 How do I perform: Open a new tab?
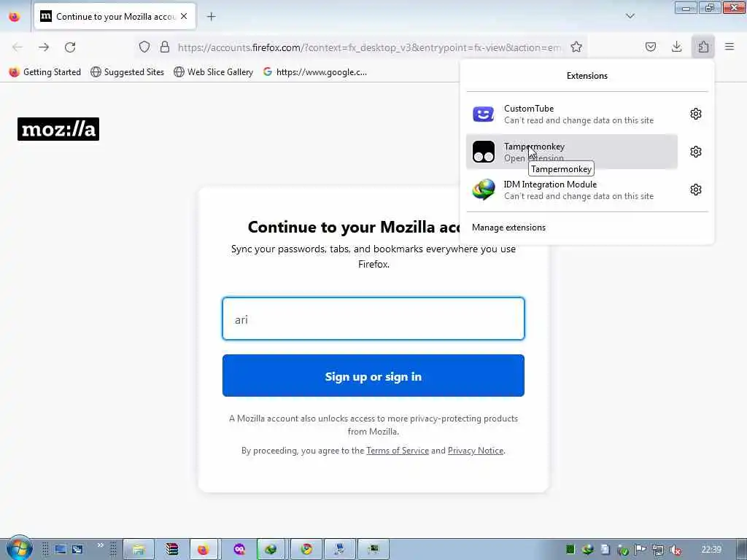211,17
